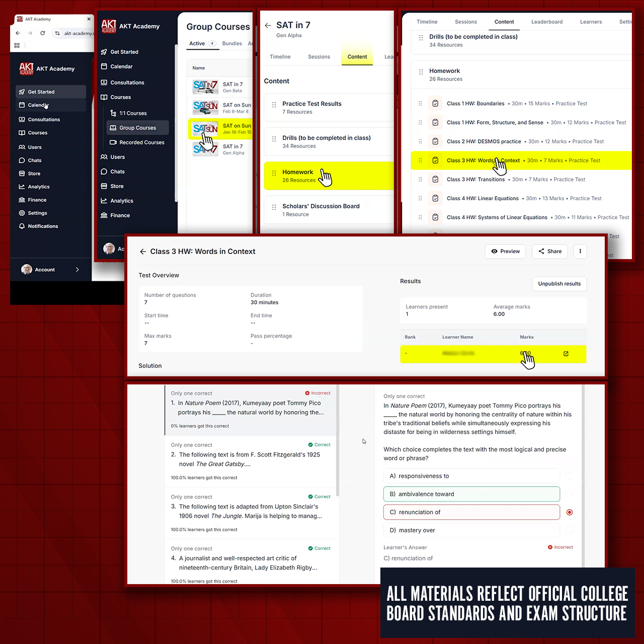Screen dimensions: 644x644
Task: Select question 4 about Lady Elizabeth Rigby
Action: pyautogui.click(x=251, y=562)
